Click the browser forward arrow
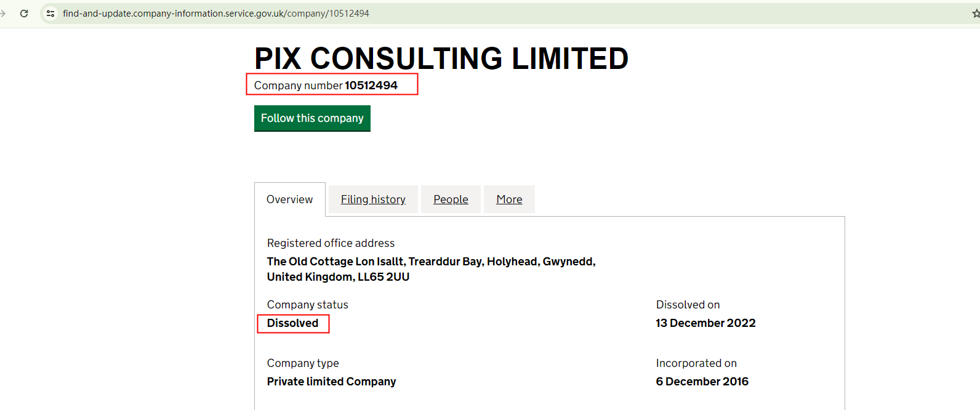The image size is (980, 410). pyautogui.click(x=3, y=13)
